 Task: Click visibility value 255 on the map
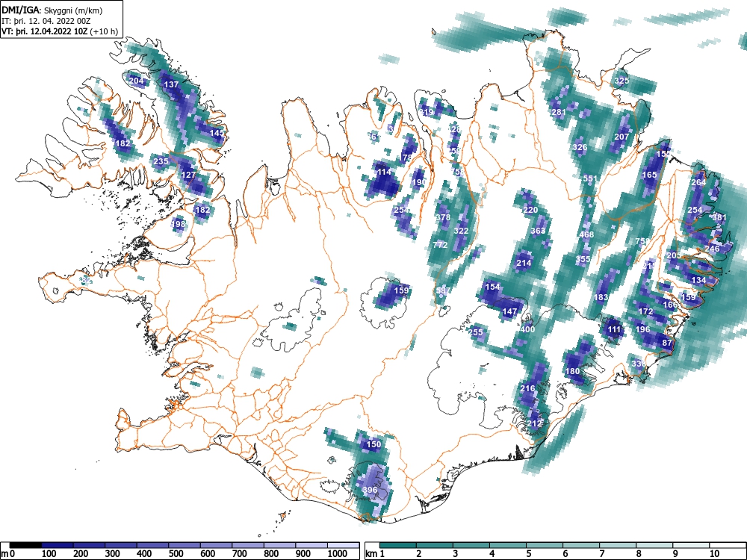(475, 332)
